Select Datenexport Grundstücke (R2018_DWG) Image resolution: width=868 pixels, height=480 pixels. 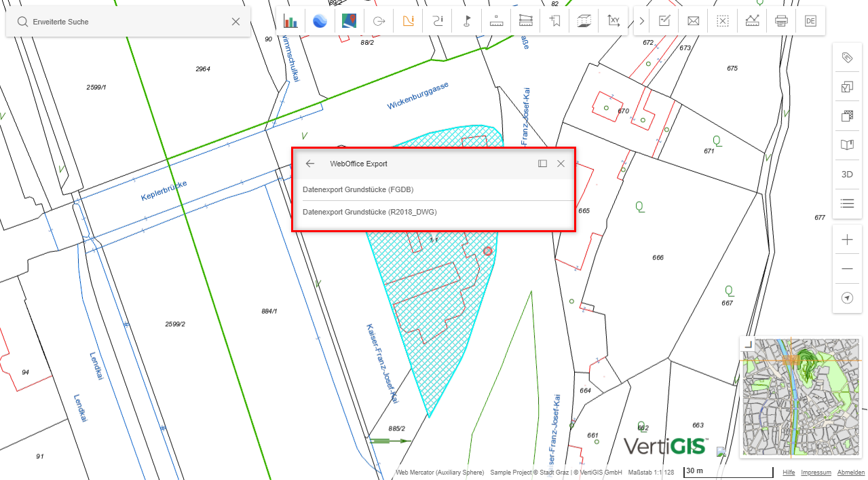[x=371, y=212]
